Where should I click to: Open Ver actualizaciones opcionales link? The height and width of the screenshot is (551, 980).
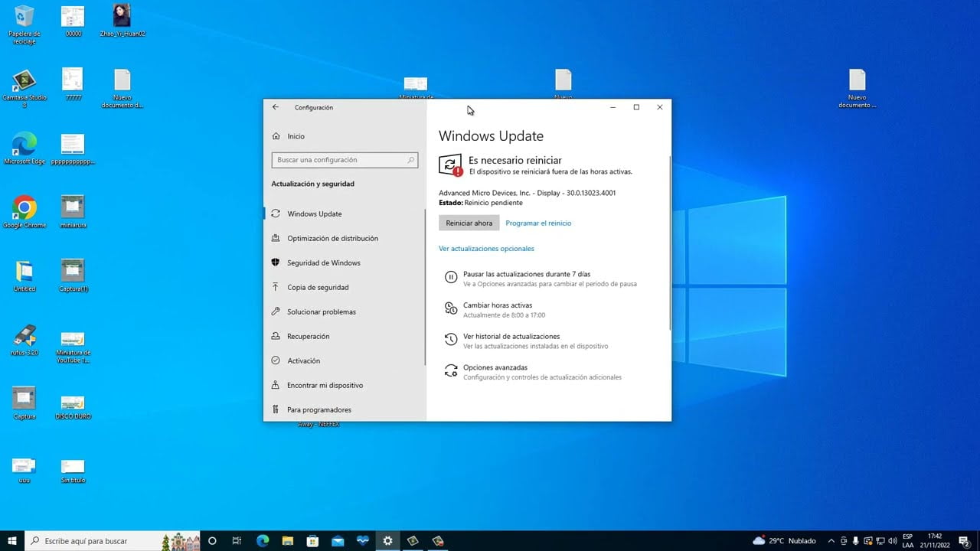click(x=486, y=248)
